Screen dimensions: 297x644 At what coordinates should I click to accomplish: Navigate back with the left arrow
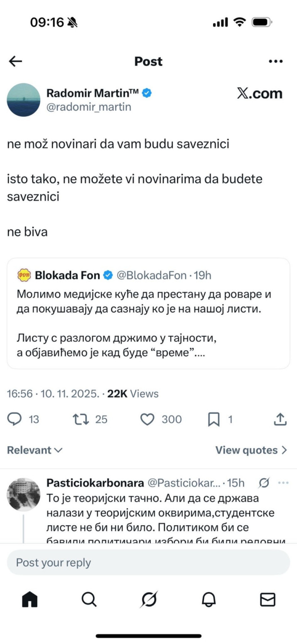pyautogui.click(x=15, y=61)
